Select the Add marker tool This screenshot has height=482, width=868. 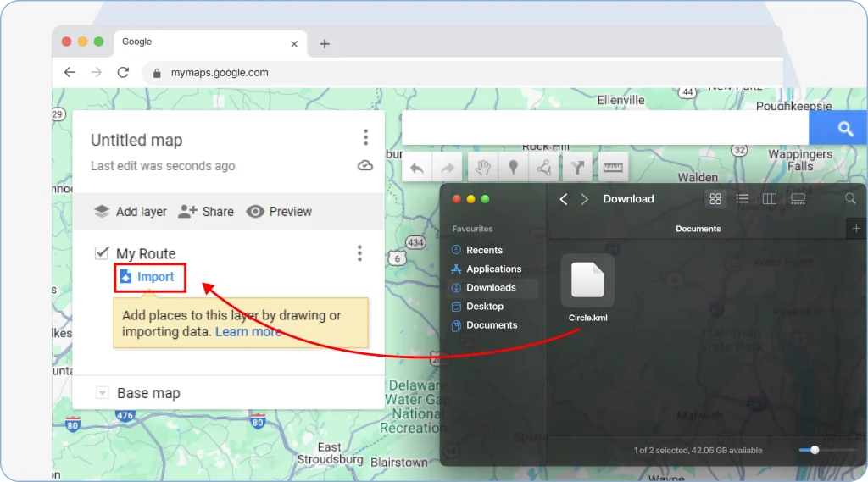click(x=513, y=168)
